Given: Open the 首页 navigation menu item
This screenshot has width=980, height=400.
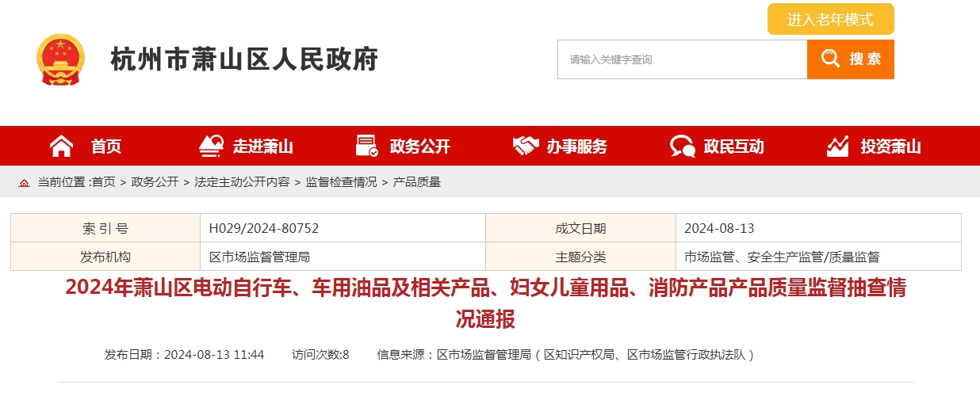Looking at the screenshot, I should [106, 147].
